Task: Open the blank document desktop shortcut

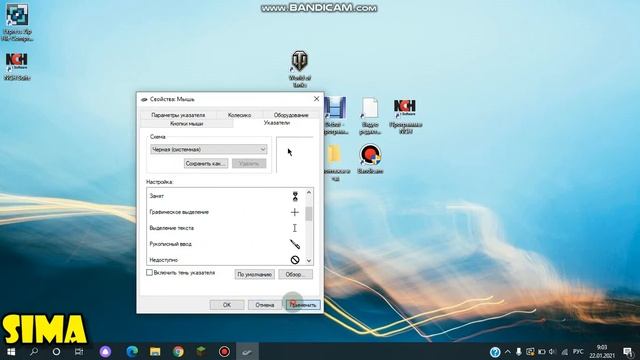Action: (370, 116)
